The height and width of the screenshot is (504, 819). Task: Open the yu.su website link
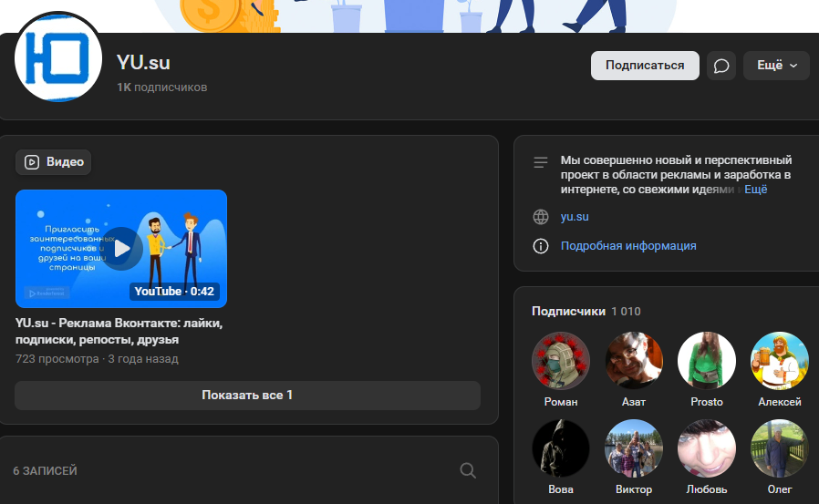pyautogui.click(x=575, y=217)
